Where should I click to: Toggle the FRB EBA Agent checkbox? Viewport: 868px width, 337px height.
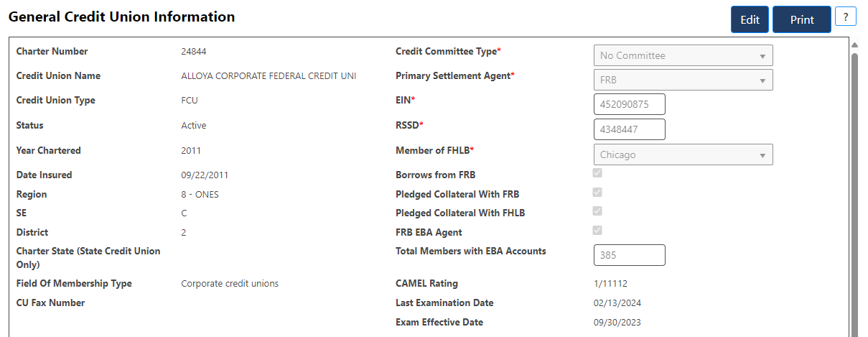point(597,231)
